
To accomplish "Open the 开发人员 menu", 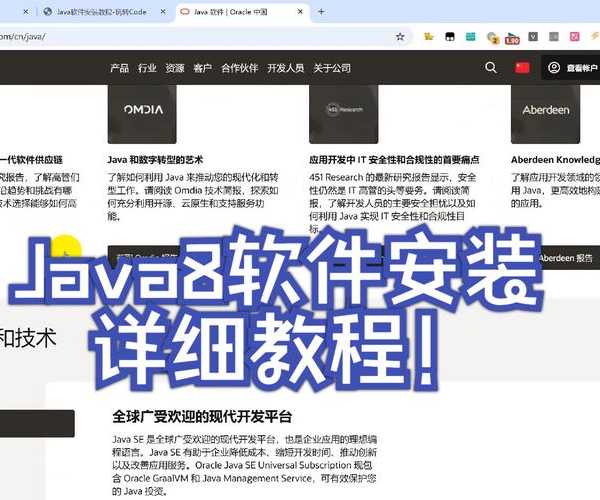I will pos(285,68).
